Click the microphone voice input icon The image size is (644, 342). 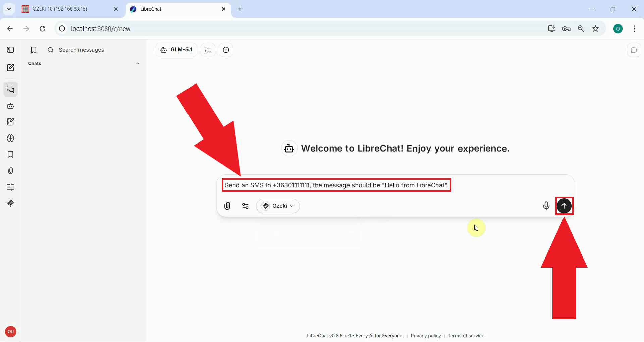[546, 206]
